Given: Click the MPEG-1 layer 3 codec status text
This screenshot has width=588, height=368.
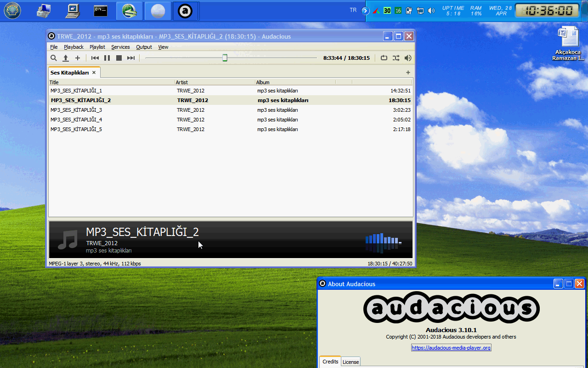Looking at the screenshot, I should pyautogui.click(x=95, y=264).
